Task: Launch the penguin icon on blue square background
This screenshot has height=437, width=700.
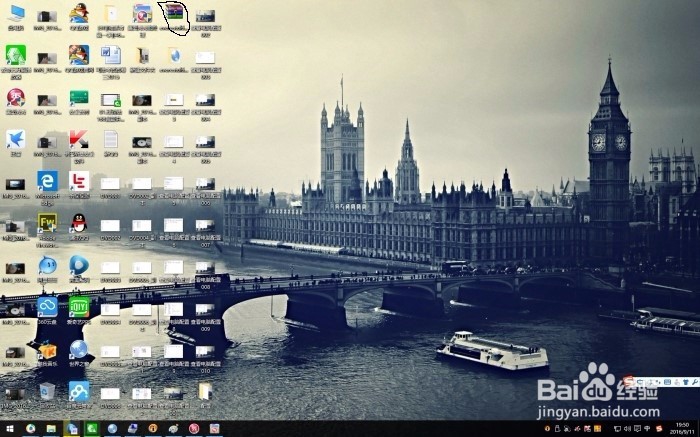Action: click(79, 55)
